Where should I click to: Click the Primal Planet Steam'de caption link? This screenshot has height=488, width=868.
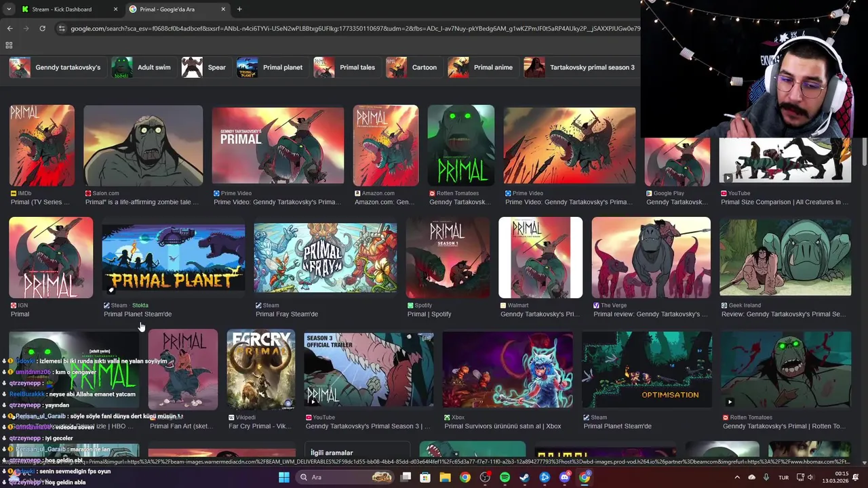point(138,314)
